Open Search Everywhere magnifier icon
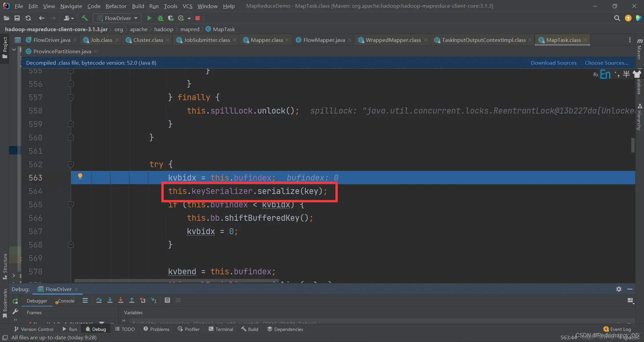 [x=617, y=18]
